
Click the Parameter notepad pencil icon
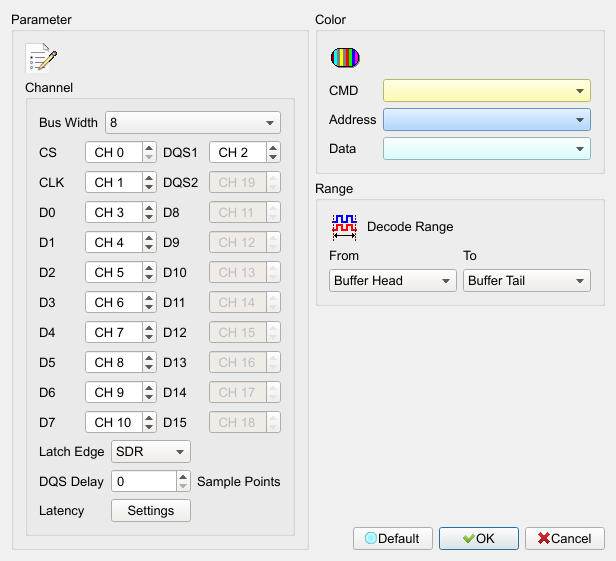tap(41, 58)
